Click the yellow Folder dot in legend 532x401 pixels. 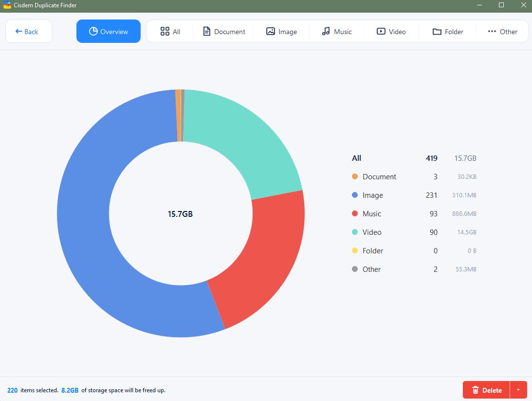tap(355, 250)
